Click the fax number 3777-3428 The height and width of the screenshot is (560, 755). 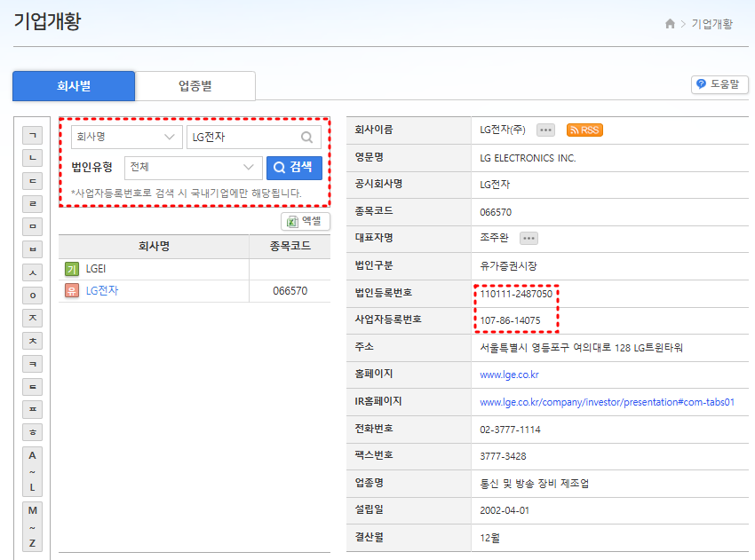[x=503, y=456]
